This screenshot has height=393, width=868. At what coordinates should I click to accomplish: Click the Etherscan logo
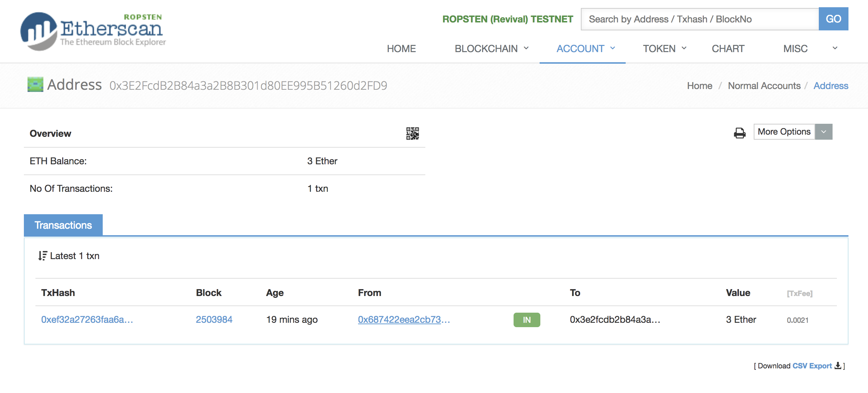point(93,31)
